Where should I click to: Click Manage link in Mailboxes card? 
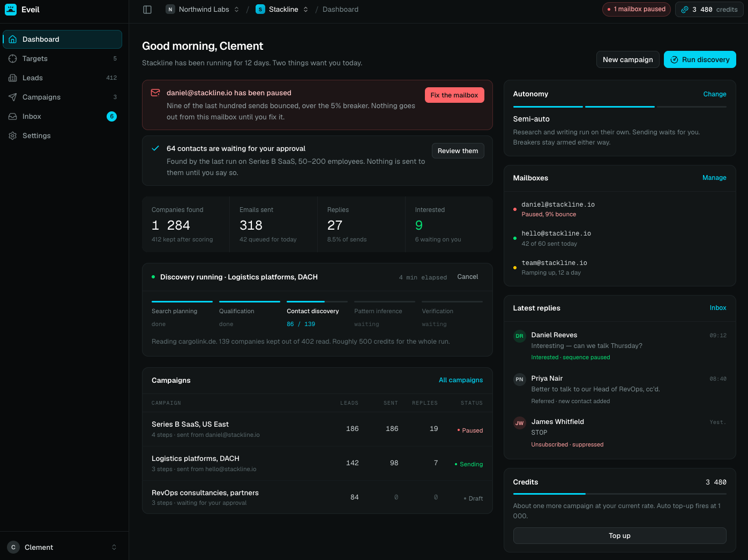pos(714,178)
